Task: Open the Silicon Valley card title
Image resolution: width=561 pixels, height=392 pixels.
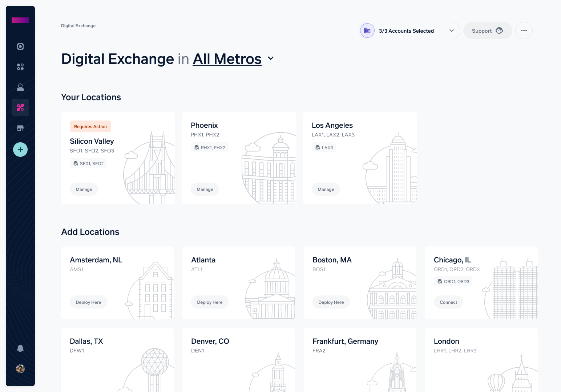Action: point(92,141)
